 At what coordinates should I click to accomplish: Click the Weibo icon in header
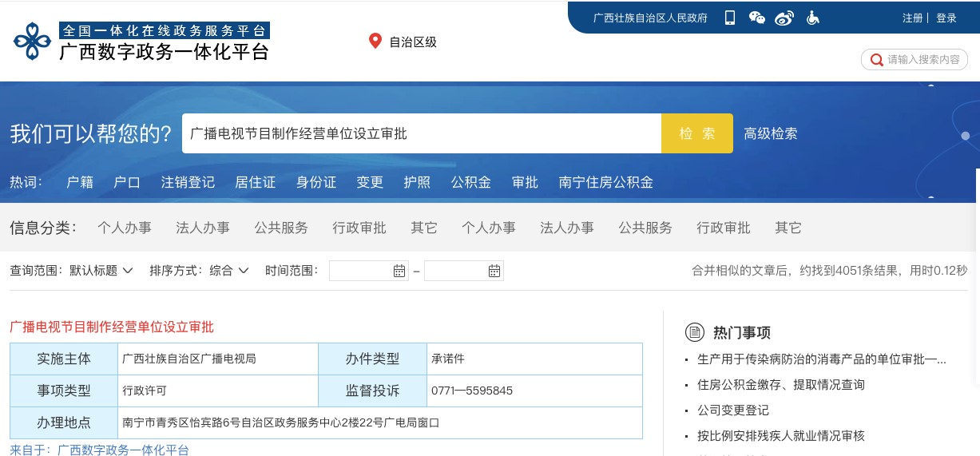click(784, 18)
